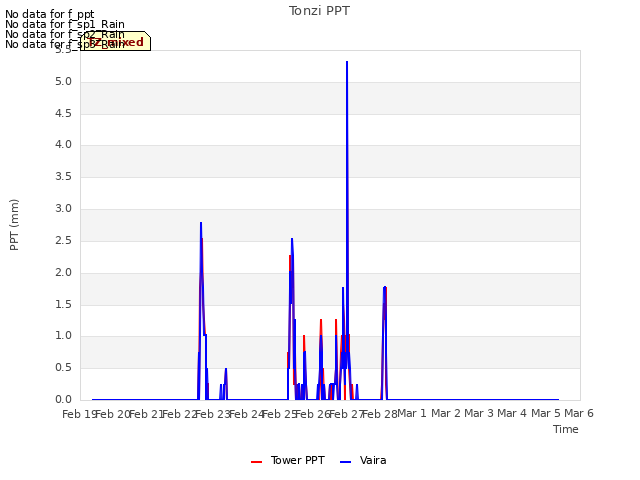This screenshot has width=640, height=480.
Task: Click the 0.0 y-axis tick label
Action: tap(63, 400)
